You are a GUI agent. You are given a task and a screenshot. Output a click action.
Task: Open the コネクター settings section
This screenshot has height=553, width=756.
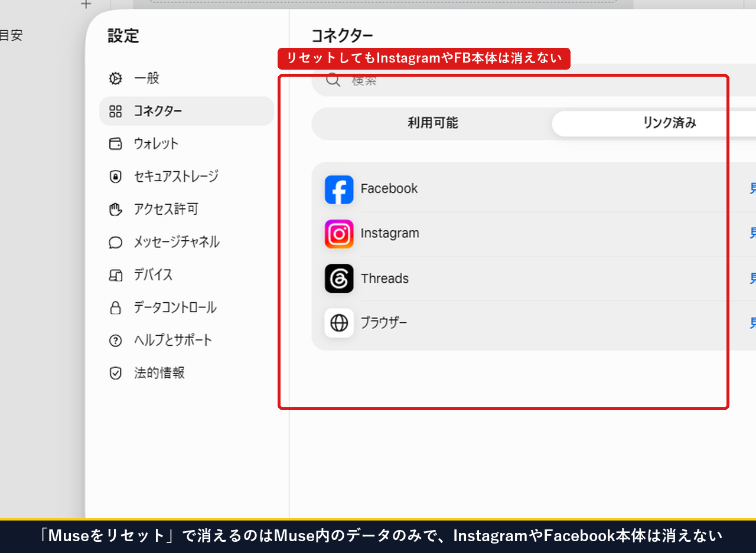[187, 111]
